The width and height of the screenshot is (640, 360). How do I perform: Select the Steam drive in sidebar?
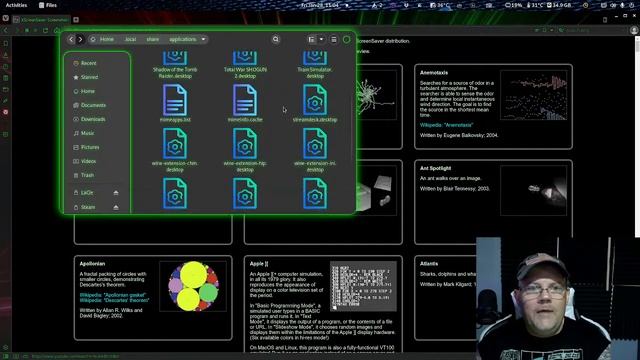tap(88, 207)
